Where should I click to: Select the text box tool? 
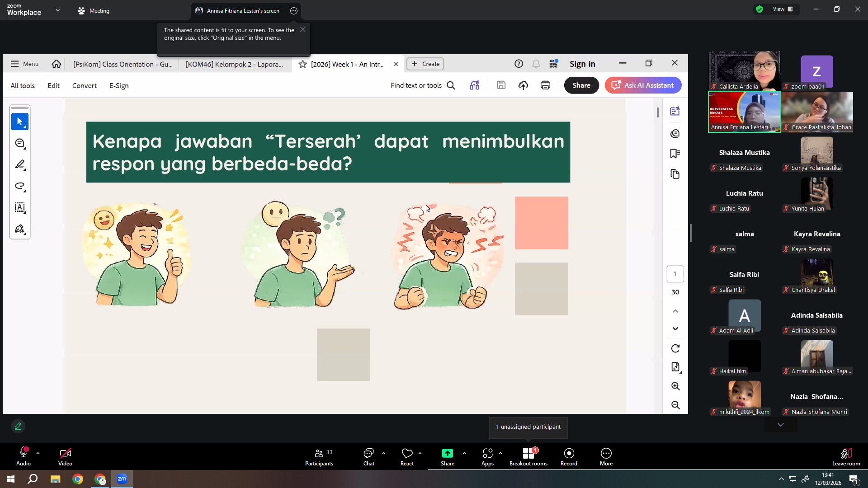click(x=20, y=207)
